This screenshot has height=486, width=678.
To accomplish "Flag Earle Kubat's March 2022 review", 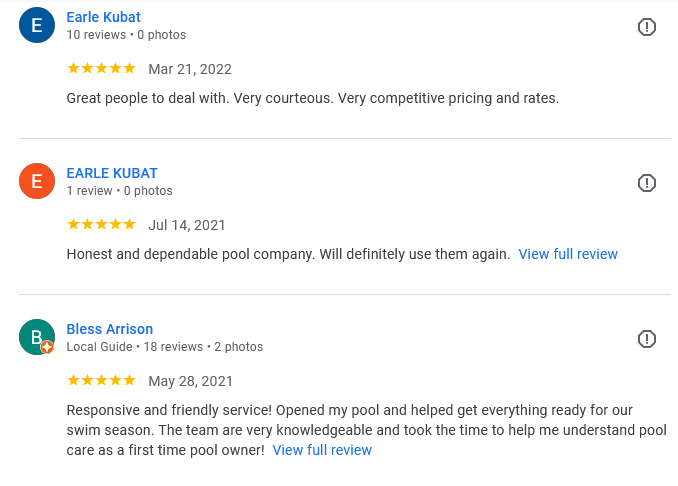I will [x=647, y=27].
